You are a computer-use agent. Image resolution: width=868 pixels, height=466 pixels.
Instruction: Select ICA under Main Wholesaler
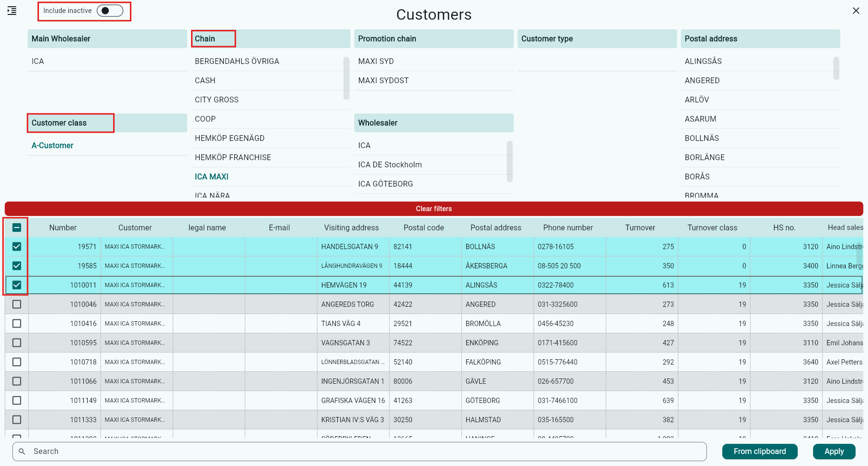tap(107, 62)
